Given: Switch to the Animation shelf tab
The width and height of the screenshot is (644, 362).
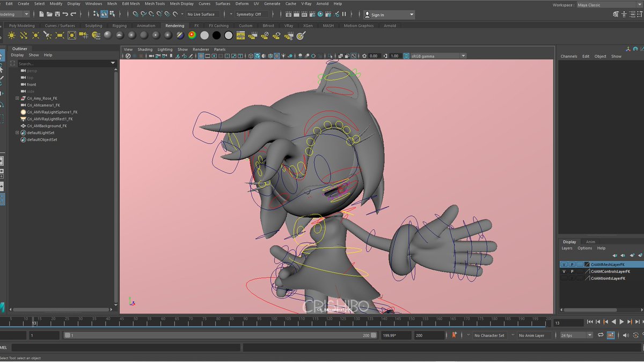Looking at the screenshot, I should coord(145,25).
